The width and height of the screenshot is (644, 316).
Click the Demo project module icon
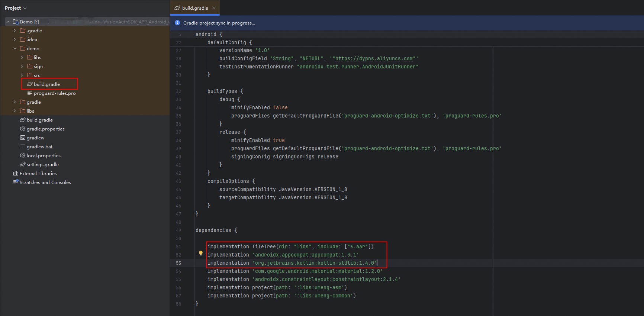[x=16, y=22]
